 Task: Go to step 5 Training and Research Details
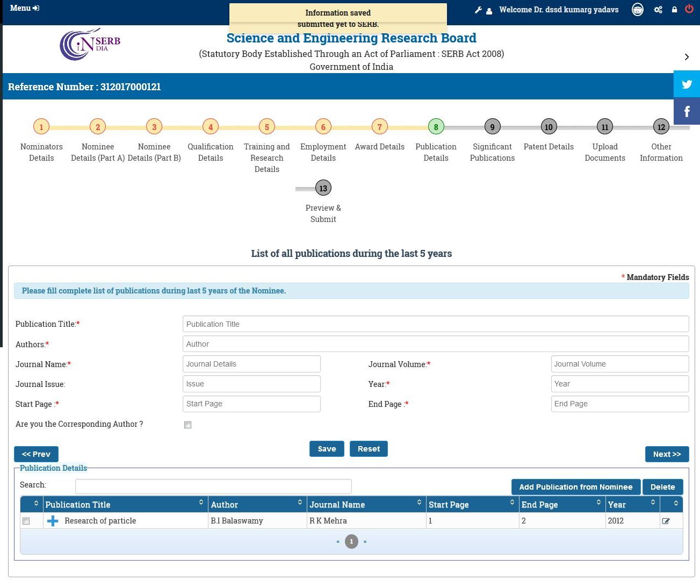click(x=267, y=127)
